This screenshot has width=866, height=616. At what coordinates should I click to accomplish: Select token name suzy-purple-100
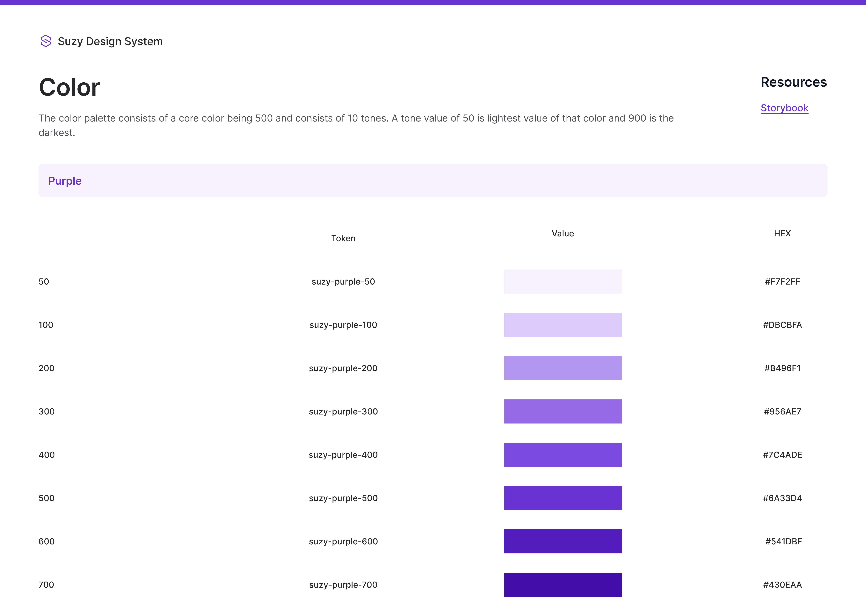(x=343, y=325)
